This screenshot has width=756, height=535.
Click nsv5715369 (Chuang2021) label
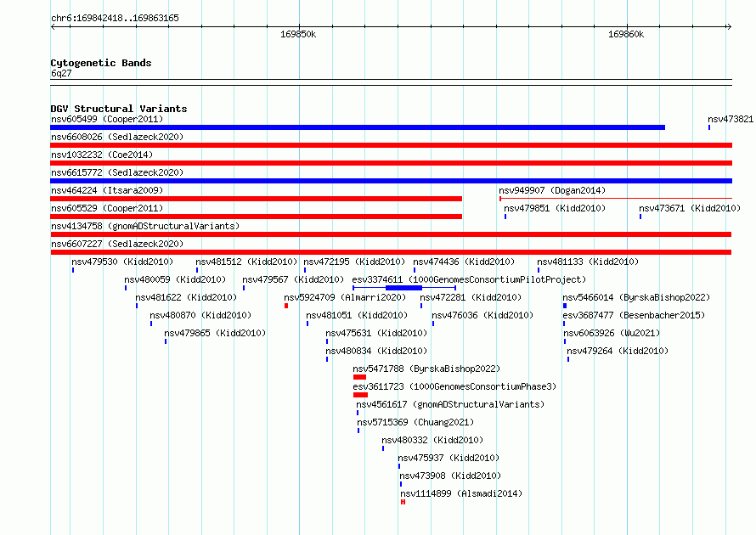click(415, 422)
